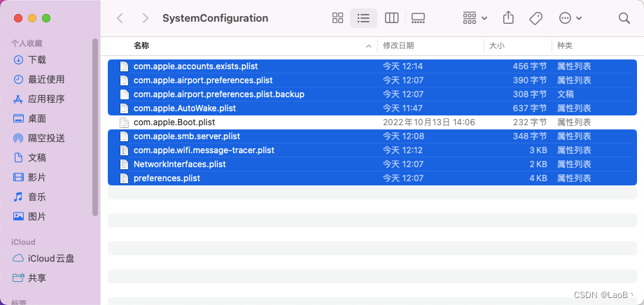Select preferences.plist
Screen dimensions: 644x305
(372, 178)
